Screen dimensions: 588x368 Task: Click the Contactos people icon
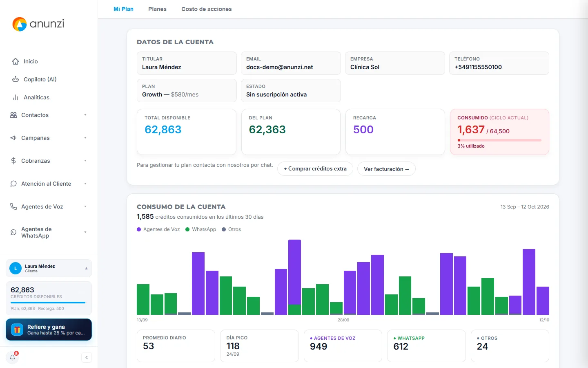pyautogui.click(x=13, y=115)
